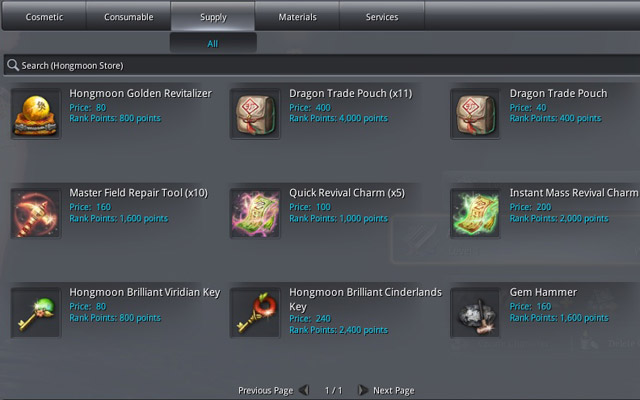Image resolution: width=640 pixels, height=400 pixels.
Task: Click the search magnifier icon
Action: coord(13,65)
